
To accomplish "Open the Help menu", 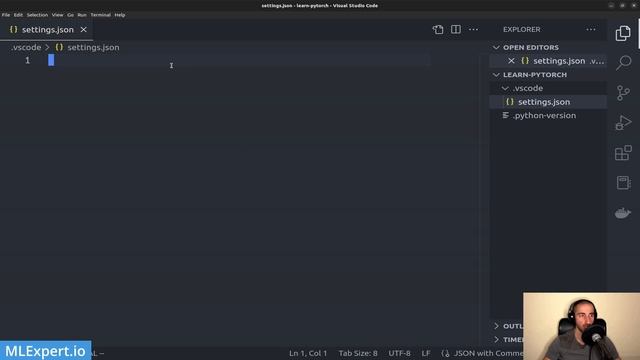I will click(x=120, y=15).
